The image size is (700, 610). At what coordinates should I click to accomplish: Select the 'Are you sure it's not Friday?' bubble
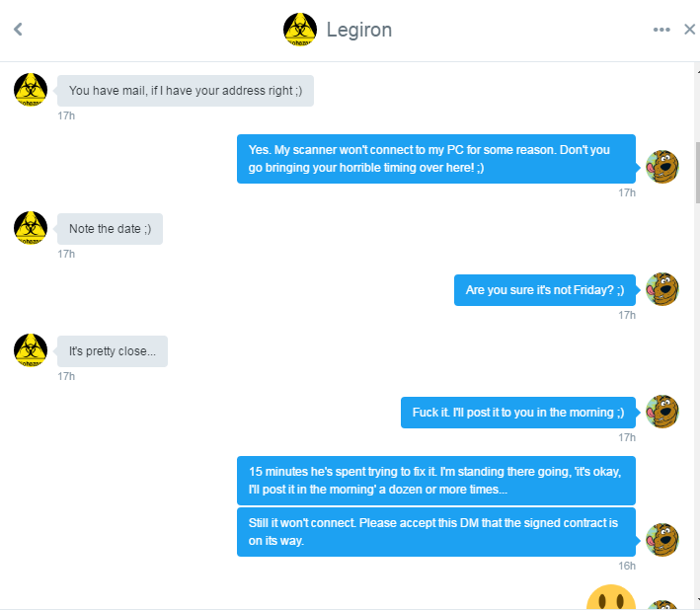545,290
